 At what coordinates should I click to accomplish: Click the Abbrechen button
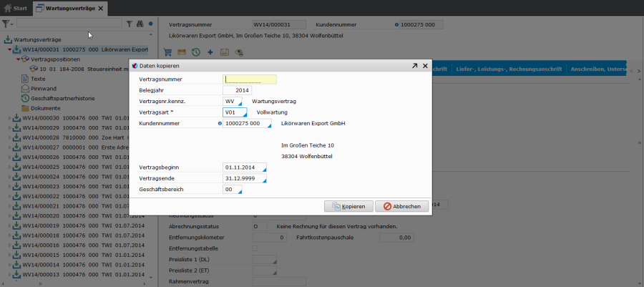pyautogui.click(x=401, y=207)
